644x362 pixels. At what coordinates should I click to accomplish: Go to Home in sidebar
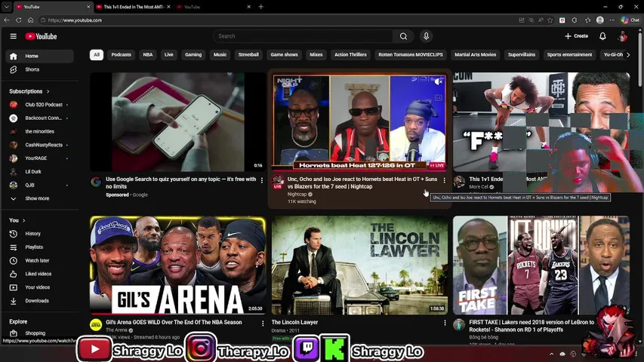pyautogui.click(x=40, y=57)
